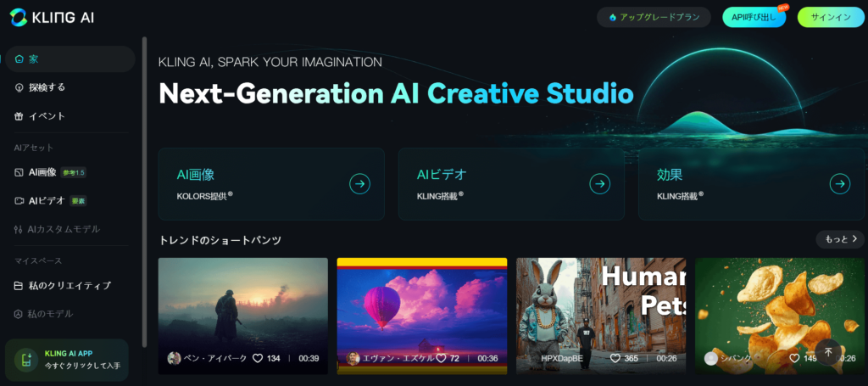The image size is (868, 386).
Task: Like the ベン・アイバーク video with heart icon
Action: click(258, 358)
